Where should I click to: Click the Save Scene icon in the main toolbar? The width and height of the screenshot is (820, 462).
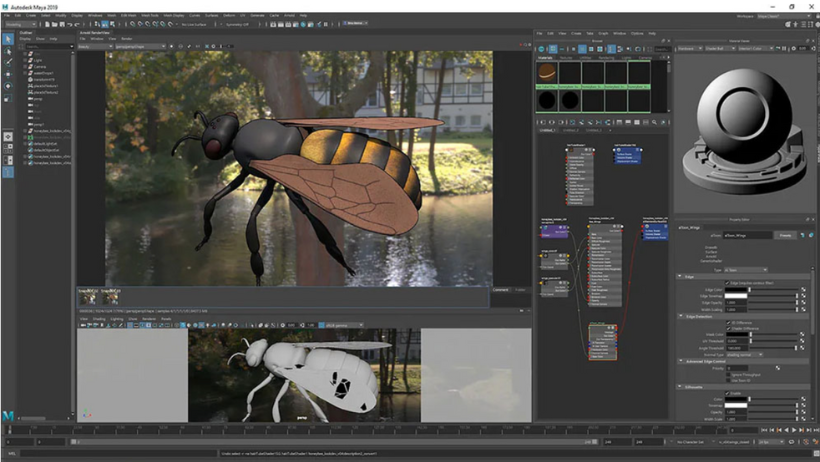(x=62, y=24)
